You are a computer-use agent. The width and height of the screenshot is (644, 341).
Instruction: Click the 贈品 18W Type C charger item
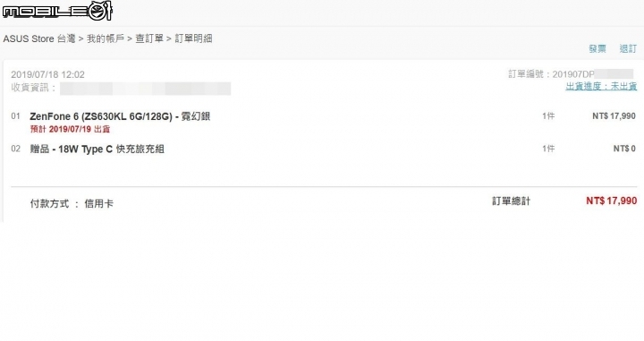pos(97,149)
